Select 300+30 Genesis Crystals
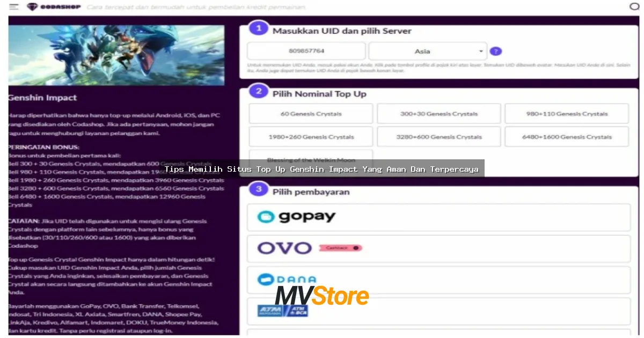Screen dimensions: 644x338 pyautogui.click(x=438, y=114)
